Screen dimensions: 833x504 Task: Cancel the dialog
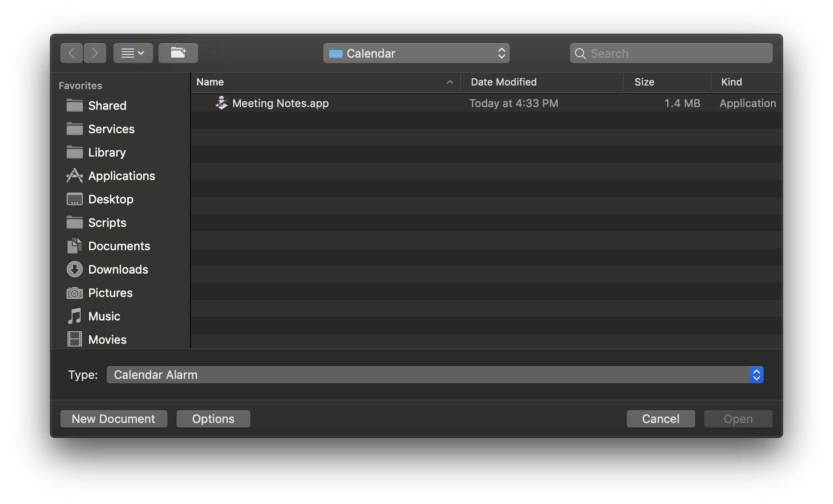click(660, 418)
